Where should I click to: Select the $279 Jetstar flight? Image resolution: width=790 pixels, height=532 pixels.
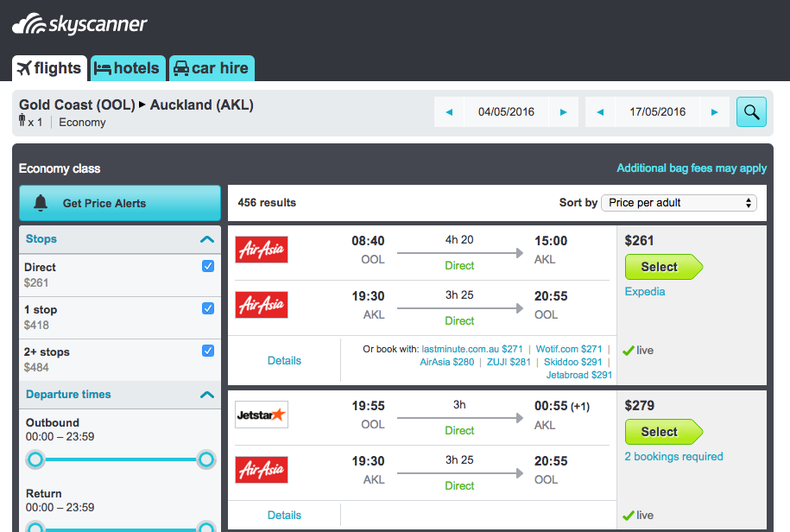coord(664,432)
